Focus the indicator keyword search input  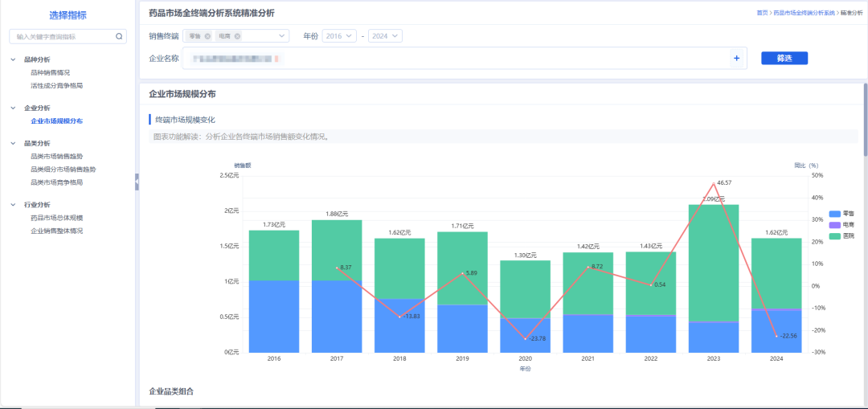(x=62, y=36)
